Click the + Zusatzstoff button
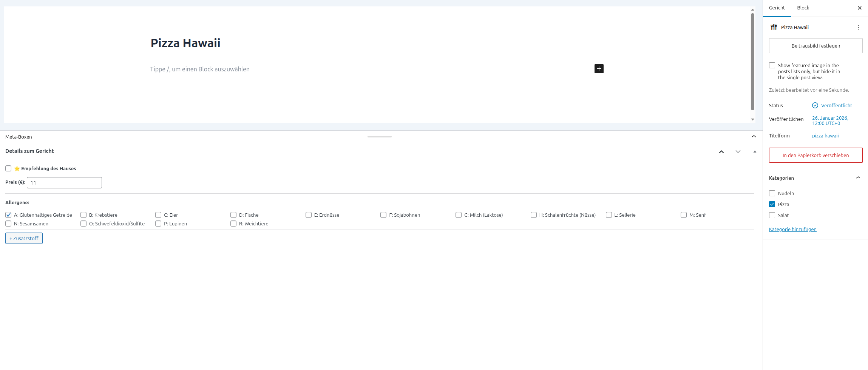The height and width of the screenshot is (370, 868). [x=24, y=239]
